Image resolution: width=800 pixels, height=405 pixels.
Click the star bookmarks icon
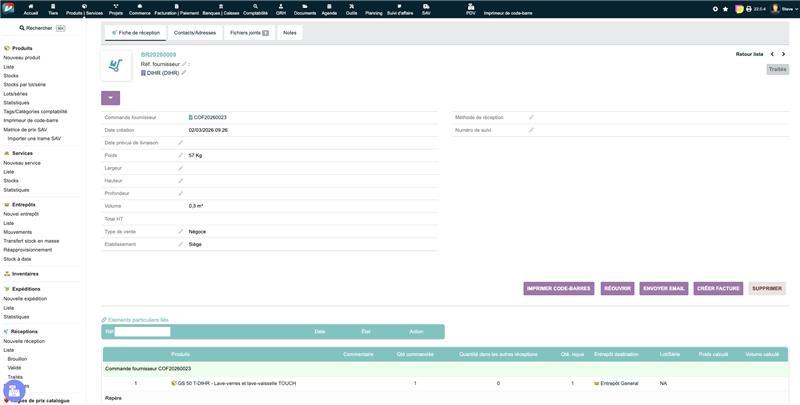coord(726,9)
